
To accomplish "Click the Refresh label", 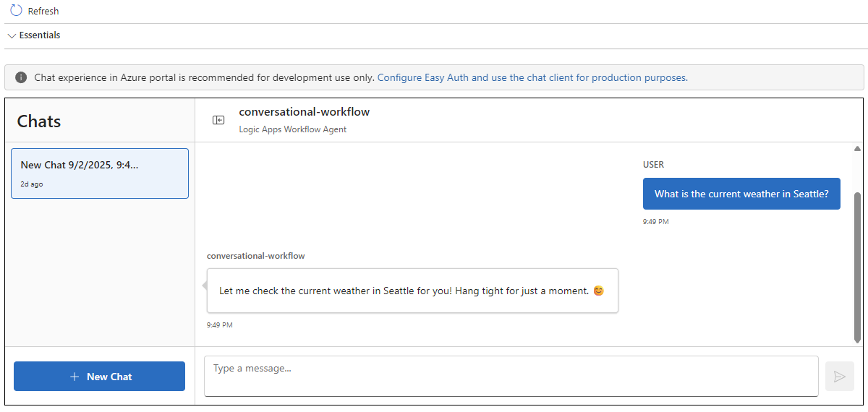I will 43,12.
